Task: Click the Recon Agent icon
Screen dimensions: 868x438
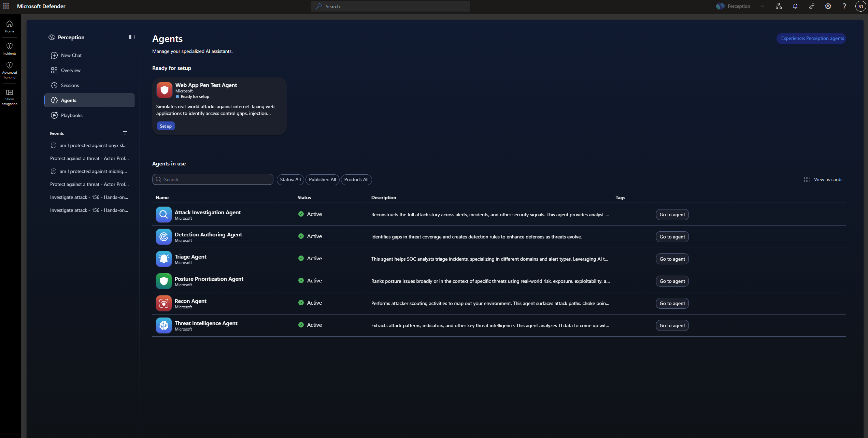Action: point(164,303)
